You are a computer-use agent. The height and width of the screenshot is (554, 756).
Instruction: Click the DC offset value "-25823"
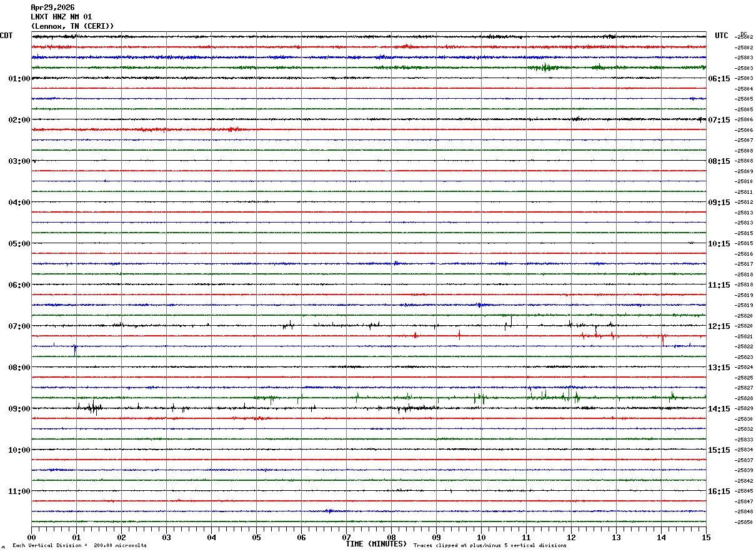744,357
